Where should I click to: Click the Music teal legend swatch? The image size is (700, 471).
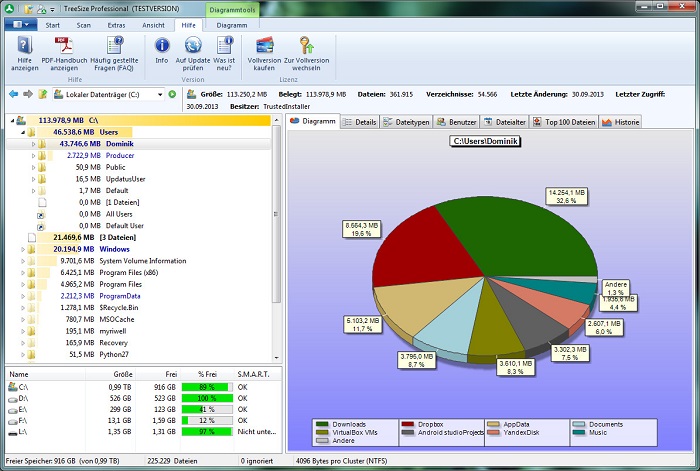pos(579,432)
